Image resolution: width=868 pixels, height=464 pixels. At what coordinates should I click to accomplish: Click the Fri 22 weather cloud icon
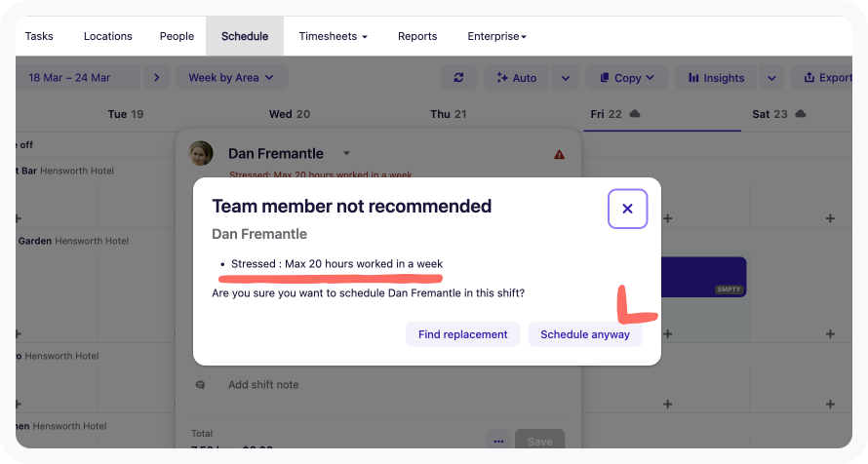click(635, 113)
